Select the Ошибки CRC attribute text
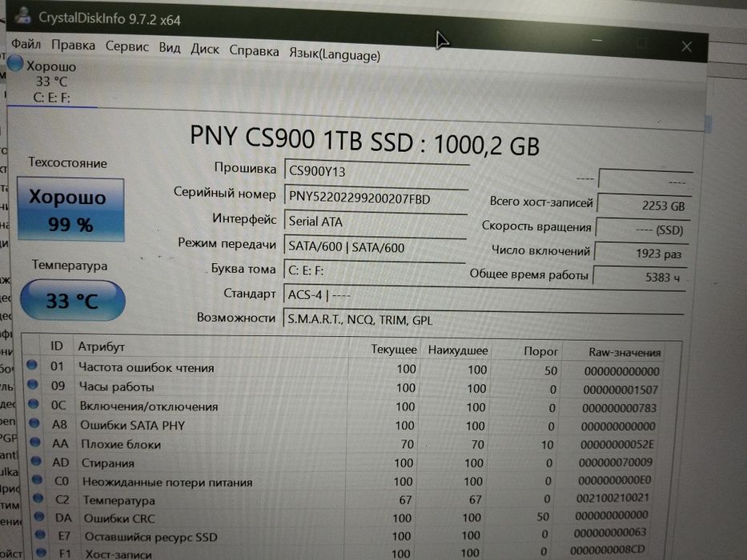 [x=119, y=518]
